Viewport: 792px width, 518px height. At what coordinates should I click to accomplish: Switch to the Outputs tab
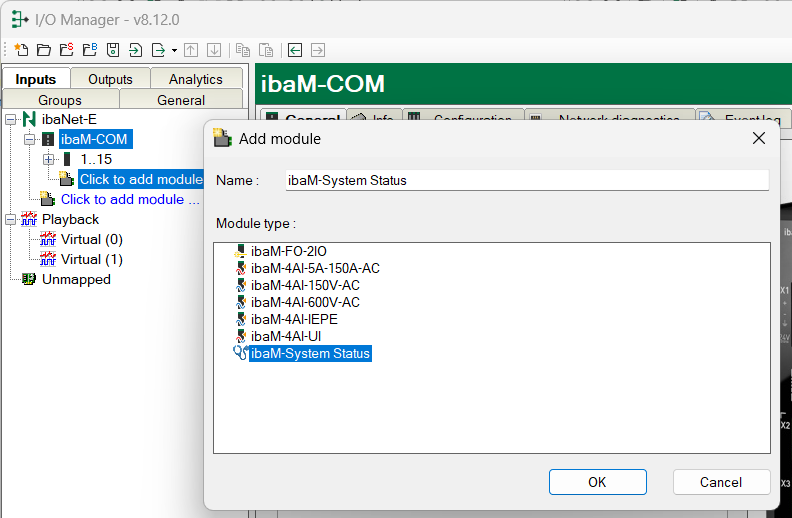(110, 79)
